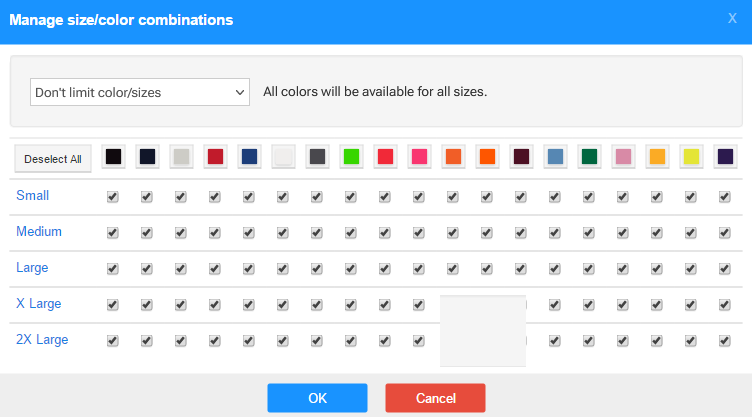The width and height of the screenshot is (752, 417).
Task: Uncheck Large for the charcoal gray color
Action: pyautogui.click(x=317, y=269)
